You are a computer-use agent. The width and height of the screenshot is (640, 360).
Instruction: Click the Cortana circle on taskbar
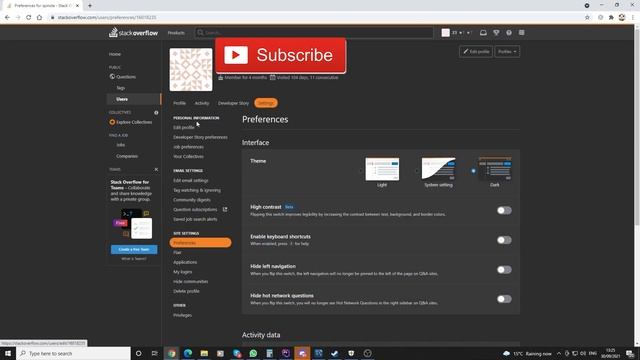138,353
